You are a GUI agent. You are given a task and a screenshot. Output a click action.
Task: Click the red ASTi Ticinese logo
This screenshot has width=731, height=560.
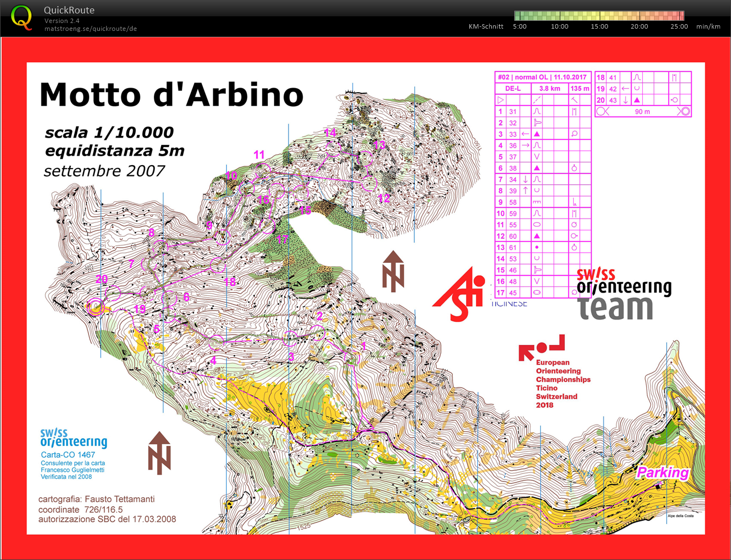tap(460, 293)
